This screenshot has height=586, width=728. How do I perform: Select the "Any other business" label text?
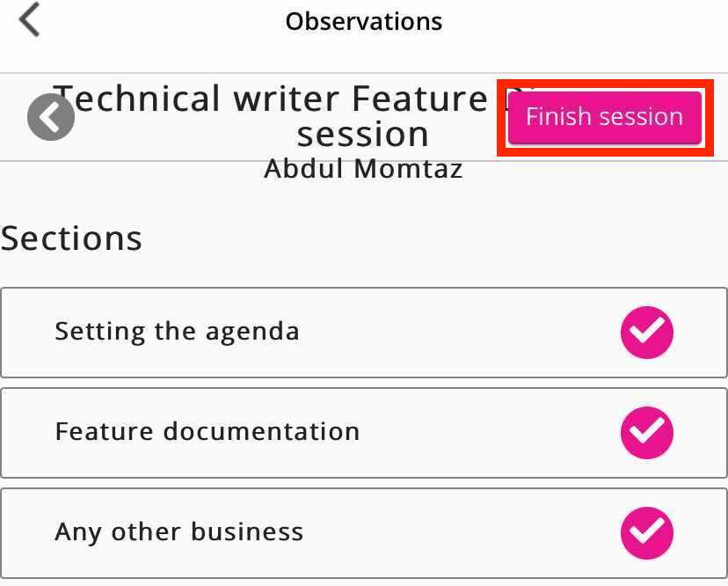tap(179, 532)
